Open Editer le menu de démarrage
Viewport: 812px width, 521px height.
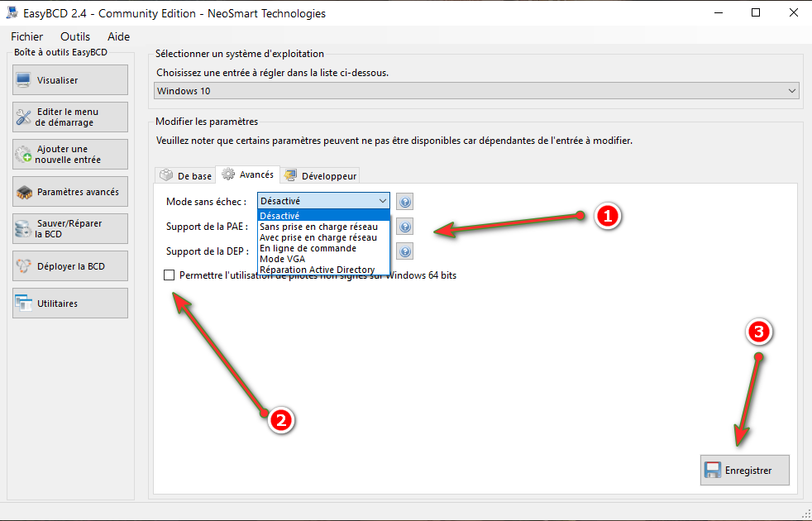click(x=70, y=117)
